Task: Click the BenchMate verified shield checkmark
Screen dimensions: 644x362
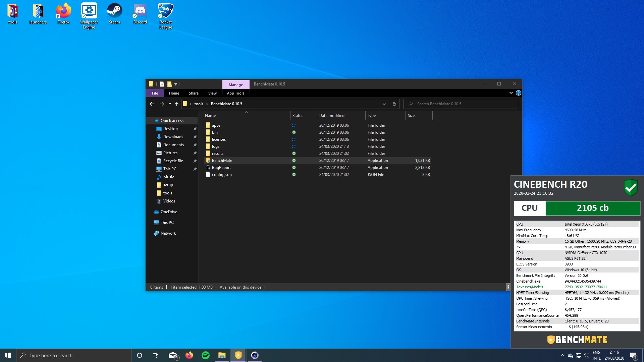Action: point(631,188)
